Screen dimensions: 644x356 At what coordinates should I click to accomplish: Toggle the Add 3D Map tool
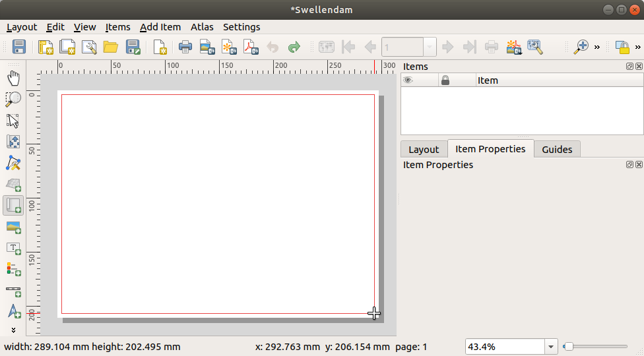coord(13,185)
